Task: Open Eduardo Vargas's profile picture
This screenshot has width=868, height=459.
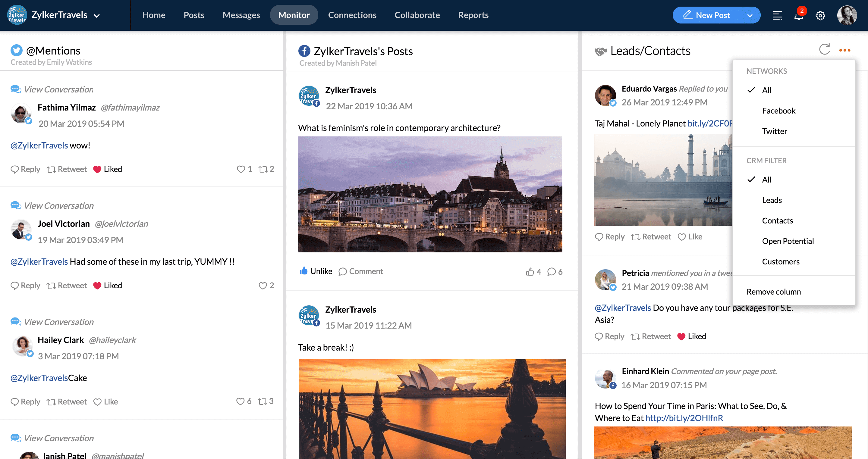Action: tap(605, 95)
